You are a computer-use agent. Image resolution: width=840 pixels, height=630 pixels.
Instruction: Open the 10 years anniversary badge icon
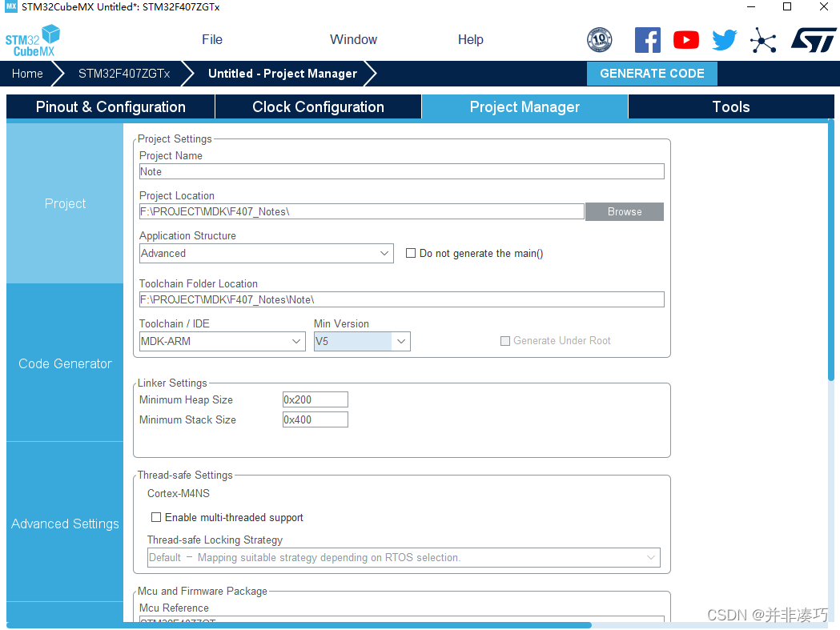600,40
